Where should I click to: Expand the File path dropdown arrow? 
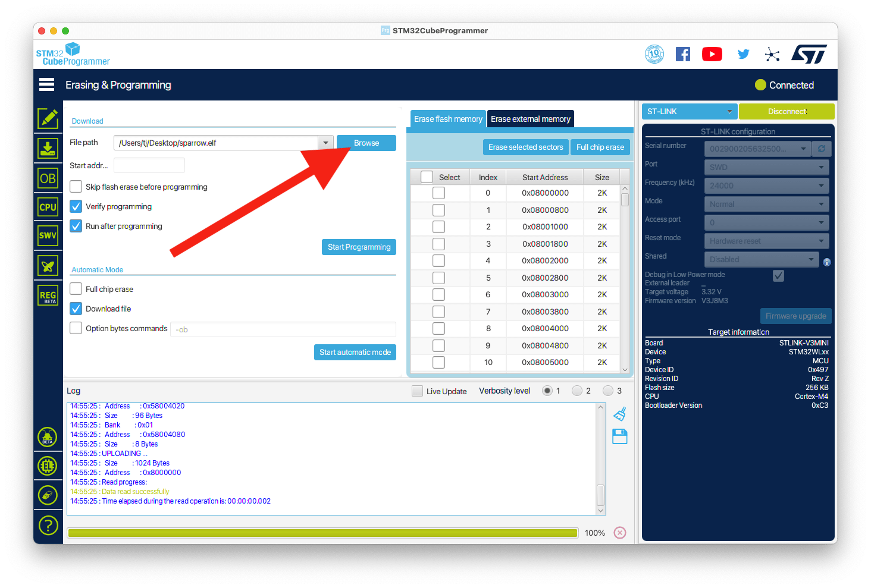click(x=325, y=143)
